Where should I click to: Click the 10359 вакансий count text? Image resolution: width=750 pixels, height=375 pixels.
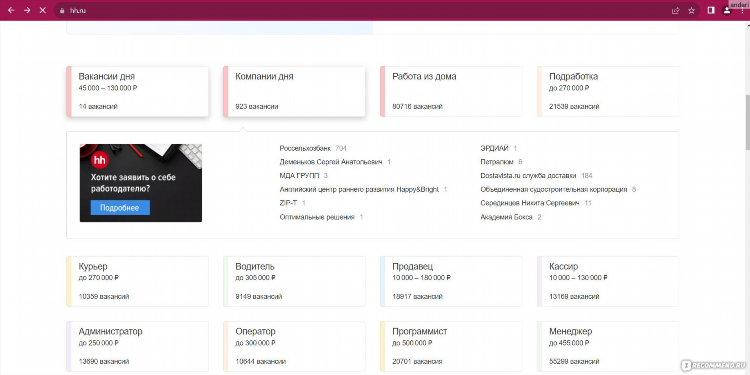click(x=104, y=297)
